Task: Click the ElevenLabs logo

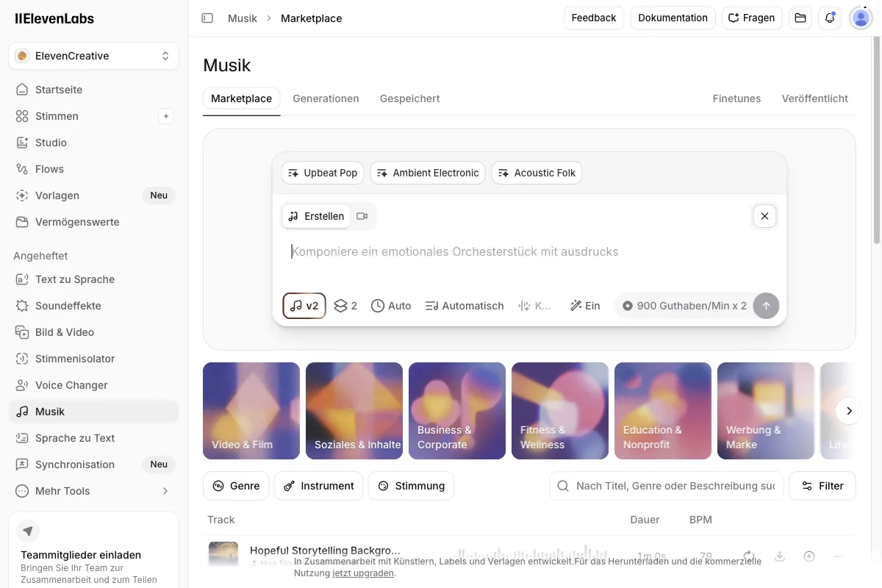Action: coord(54,19)
